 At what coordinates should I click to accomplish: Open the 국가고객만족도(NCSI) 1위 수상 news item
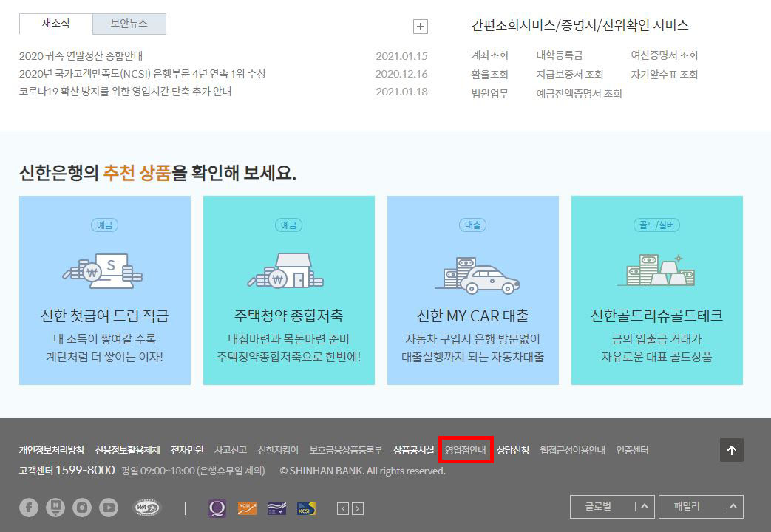pos(143,74)
